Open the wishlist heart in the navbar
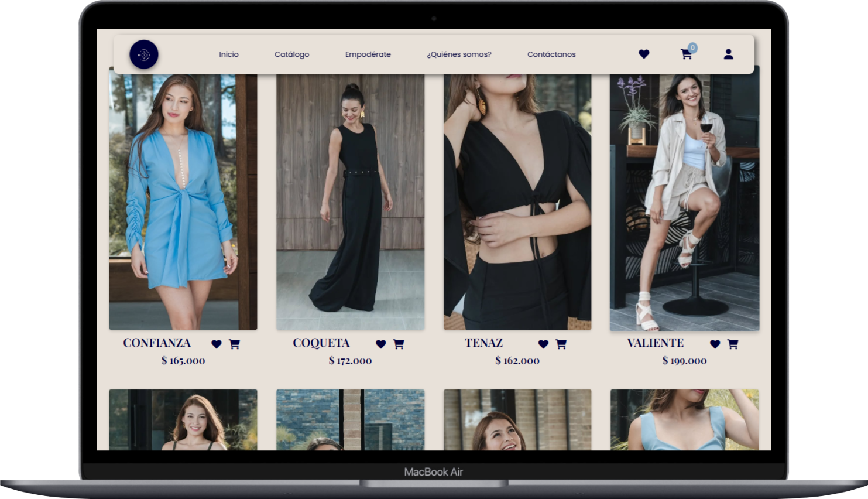The width and height of the screenshot is (868, 499). click(644, 54)
